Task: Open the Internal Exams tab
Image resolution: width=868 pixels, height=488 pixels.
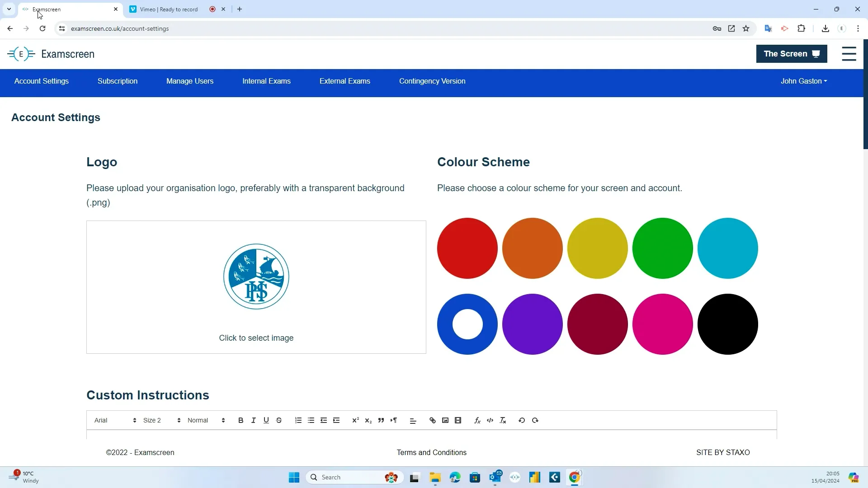Action: tap(267, 81)
